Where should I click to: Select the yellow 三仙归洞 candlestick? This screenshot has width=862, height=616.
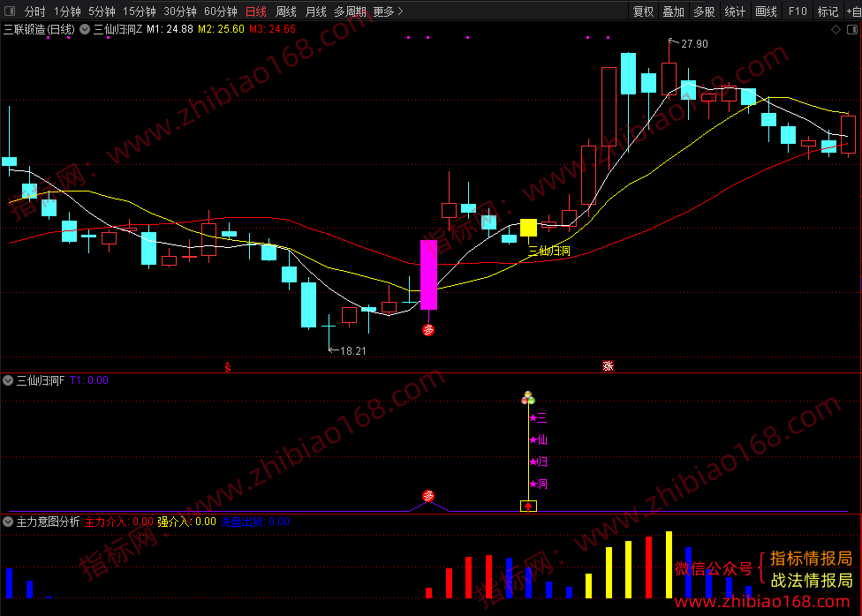pyautogui.click(x=528, y=228)
